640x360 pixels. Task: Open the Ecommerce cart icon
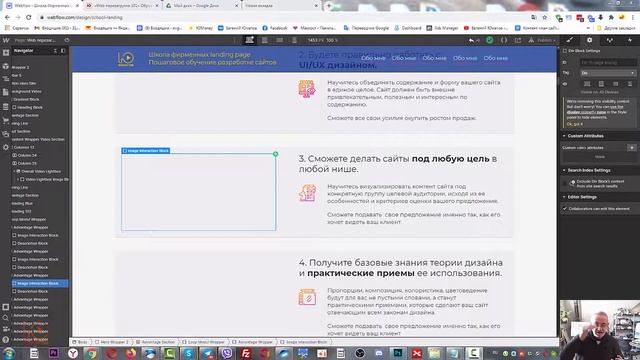click(6, 120)
